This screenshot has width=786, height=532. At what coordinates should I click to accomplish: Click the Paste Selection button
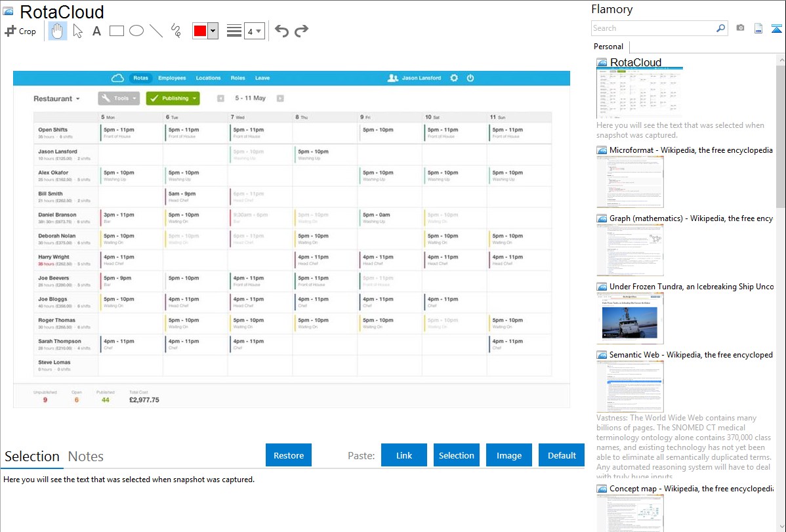pyautogui.click(x=456, y=455)
